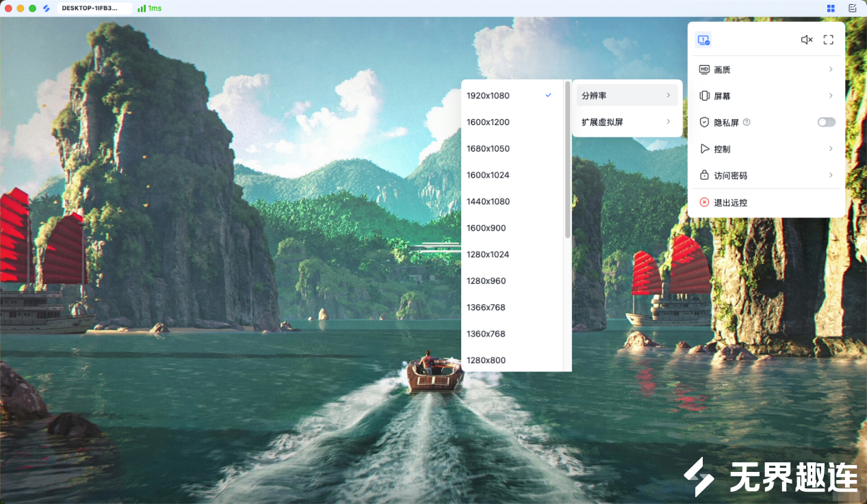
Task: Choose resolution 1280x1024
Action: point(512,254)
